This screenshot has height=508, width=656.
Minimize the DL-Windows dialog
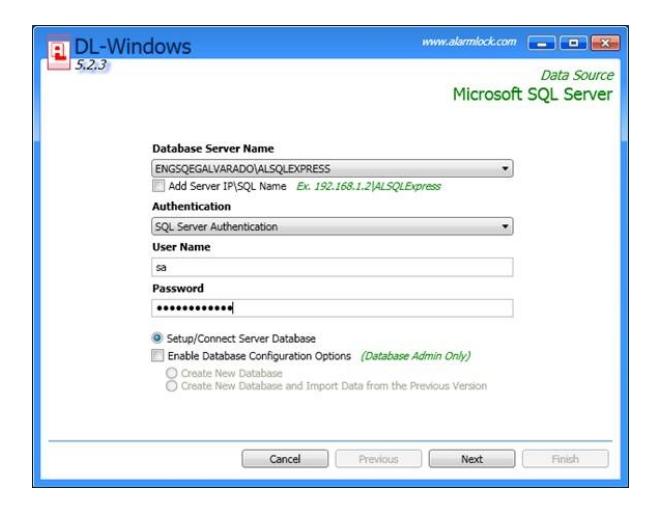click(541, 43)
